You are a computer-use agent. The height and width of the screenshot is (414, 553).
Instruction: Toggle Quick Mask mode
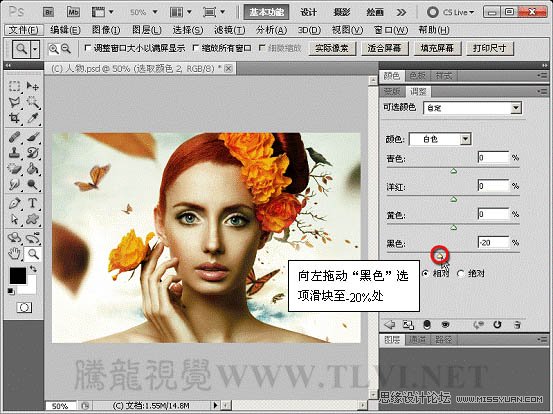coord(24,308)
